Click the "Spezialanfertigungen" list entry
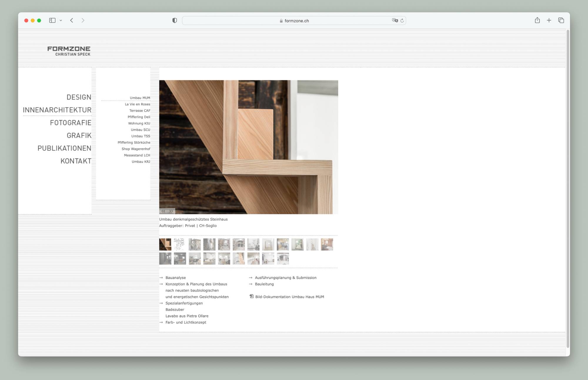 point(184,303)
